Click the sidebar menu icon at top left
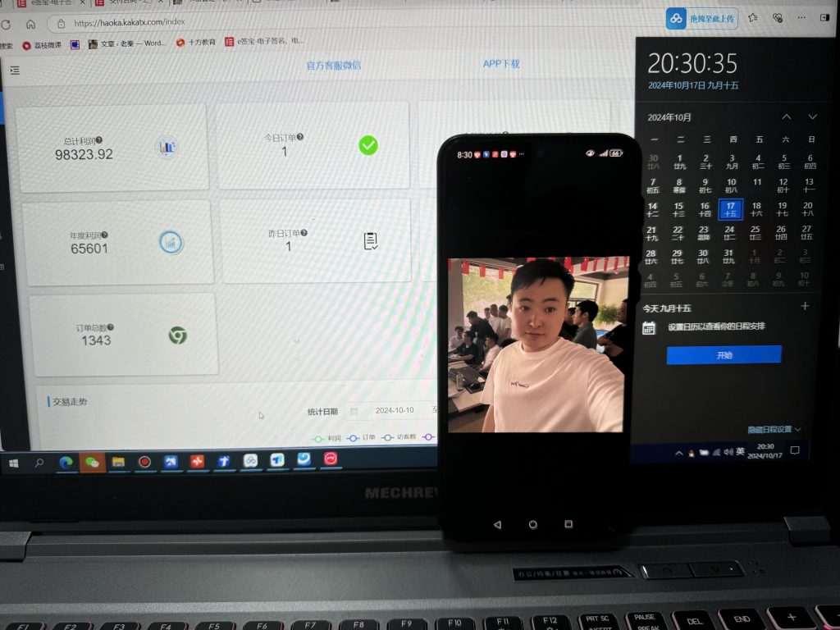Image resolution: width=840 pixels, height=630 pixels. click(x=15, y=70)
